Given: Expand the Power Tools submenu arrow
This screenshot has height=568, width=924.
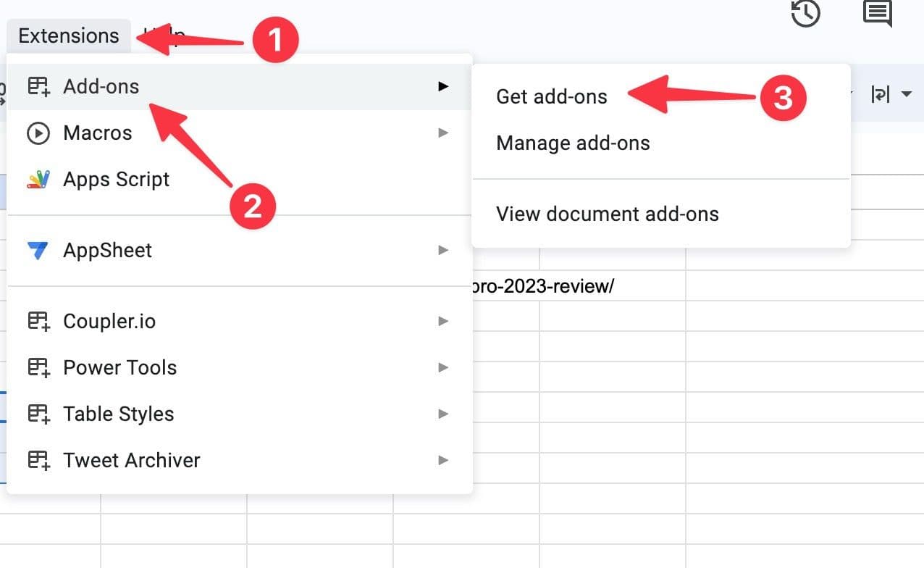Looking at the screenshot, I should (443, 367).
